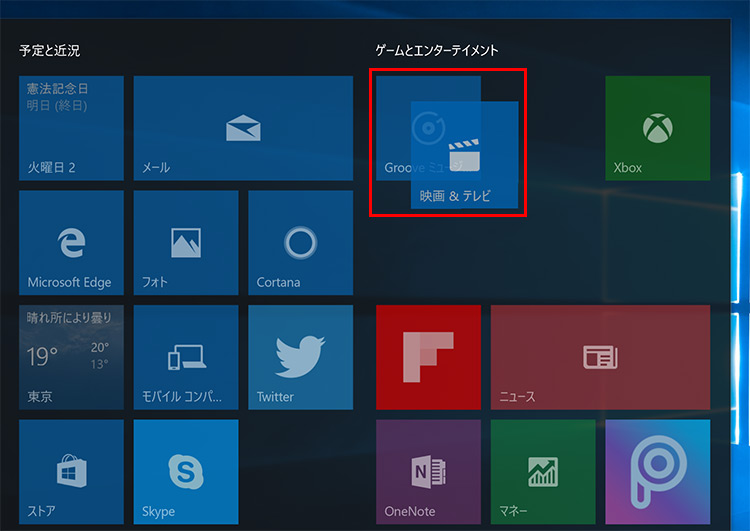Open the ストア store tile
Image resolution: width=750 pixels, height=531 pixels.
pos(71,472)
